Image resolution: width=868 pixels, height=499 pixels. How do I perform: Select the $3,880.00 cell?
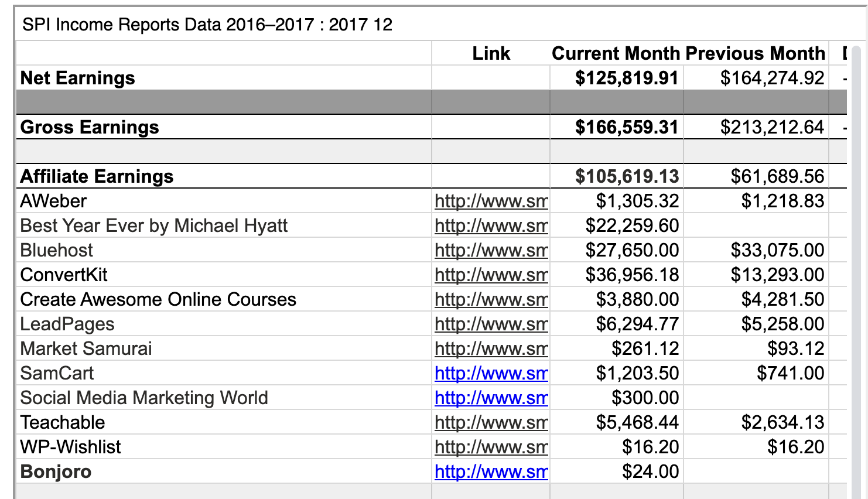[x=637, y=299]
